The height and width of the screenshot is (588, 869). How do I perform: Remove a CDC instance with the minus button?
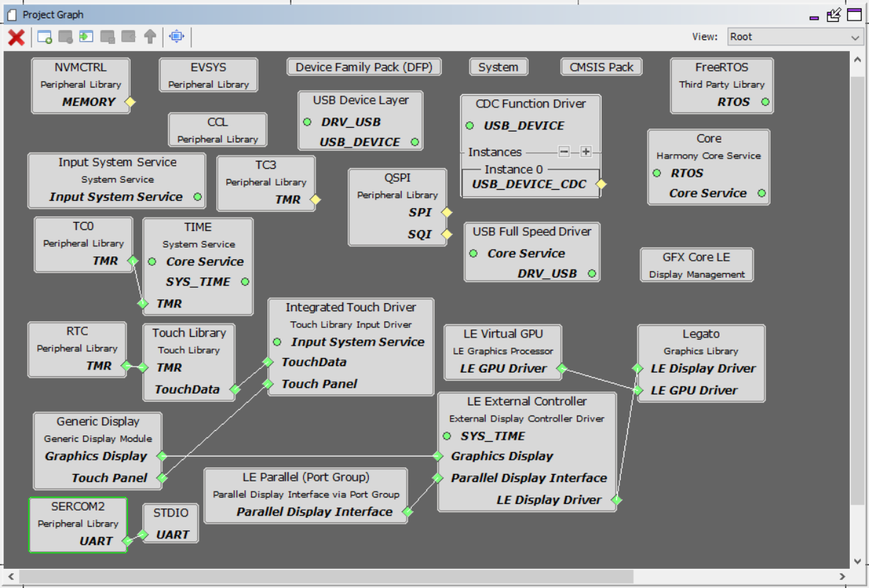click(x=564, y=152)
